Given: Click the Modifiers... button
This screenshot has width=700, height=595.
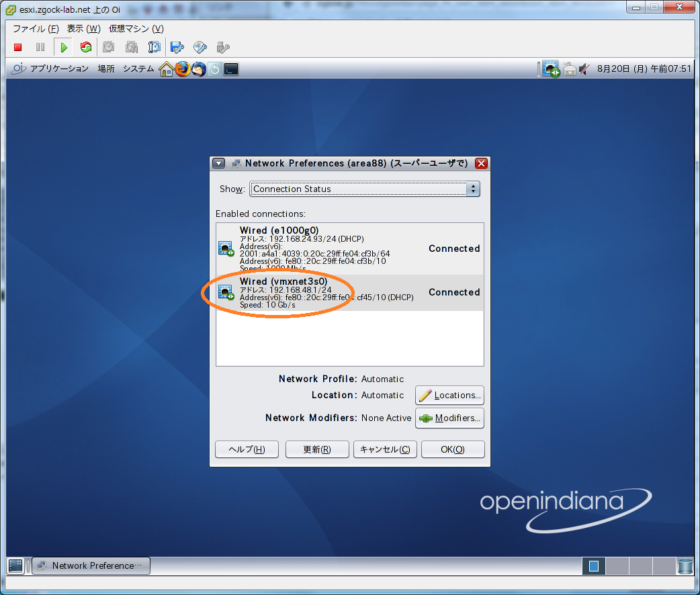Looking at the screenshot, I should [449, 418].
